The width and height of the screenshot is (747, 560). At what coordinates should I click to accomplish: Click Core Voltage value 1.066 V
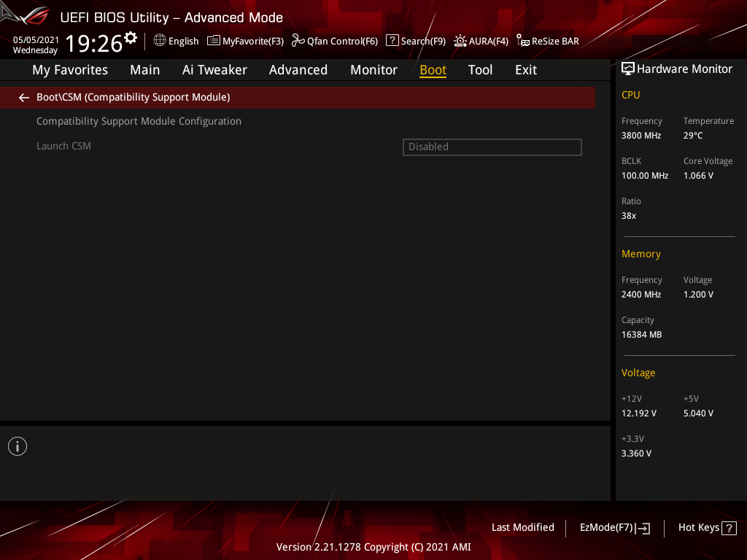pyautogui.click(x=698, y=176)
